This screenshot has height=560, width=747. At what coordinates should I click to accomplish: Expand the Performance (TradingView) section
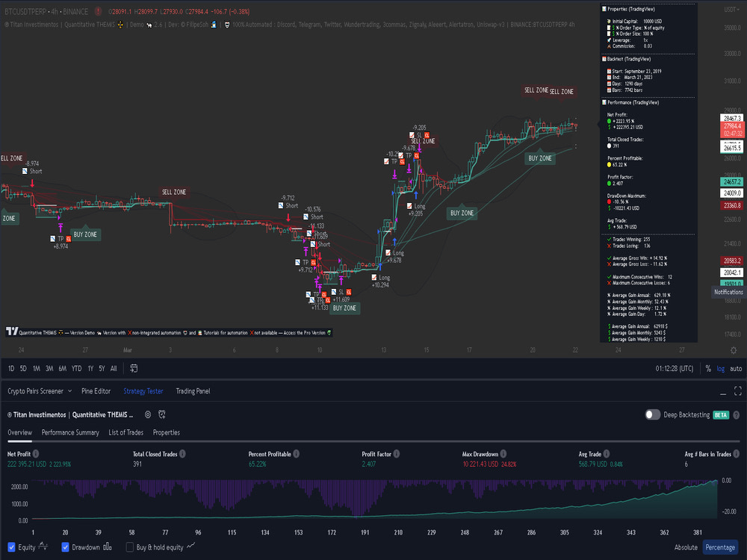pyautogui.click(x=633, y=102)
